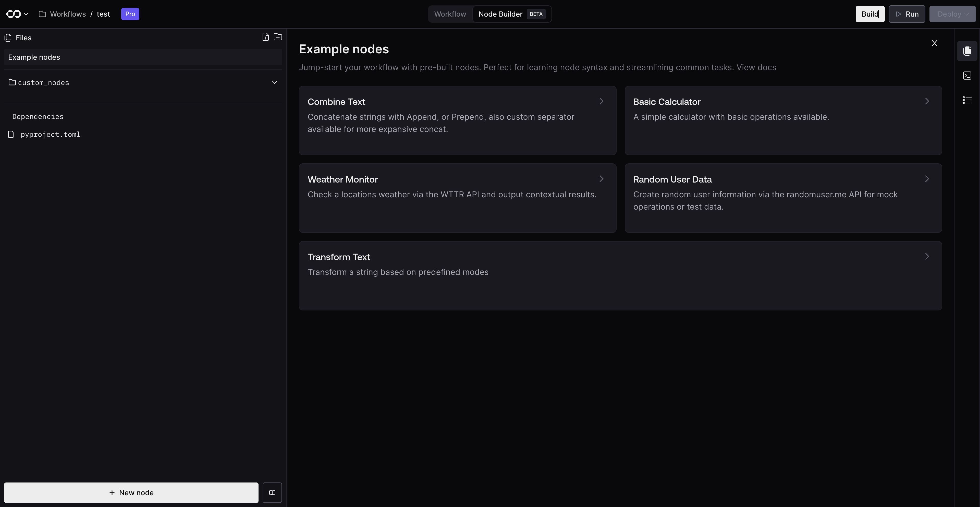The image size is (980, 507).
Task: Collapse the custom_nodes folder
Action: point(274,82)
